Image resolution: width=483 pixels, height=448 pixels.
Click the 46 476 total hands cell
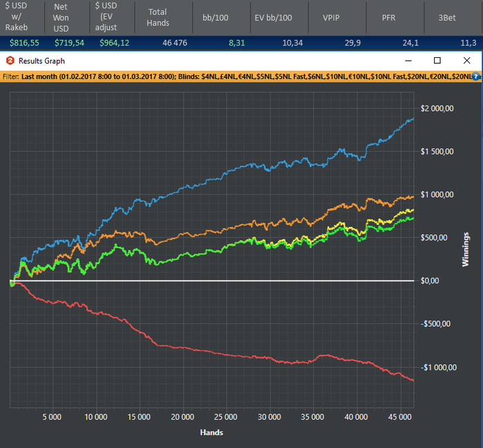point(175,43)
